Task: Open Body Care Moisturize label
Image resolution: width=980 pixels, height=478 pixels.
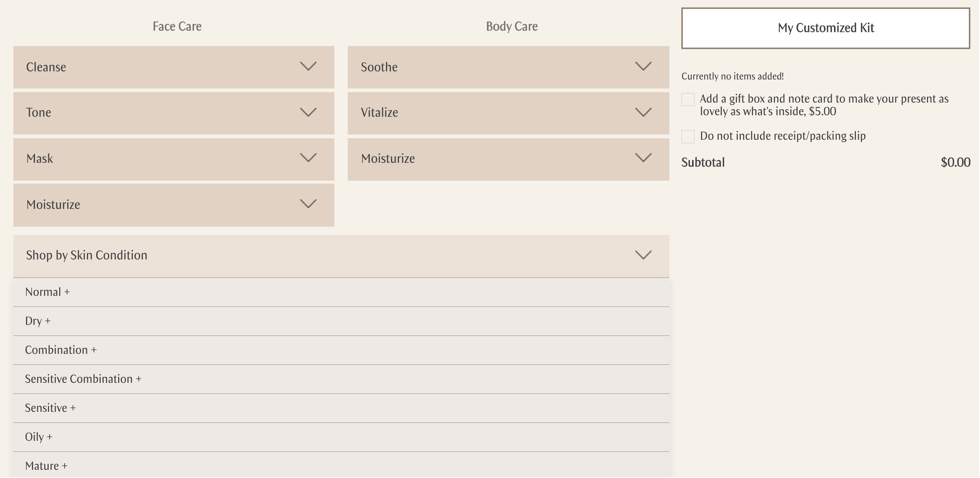Action: [388, 158]
